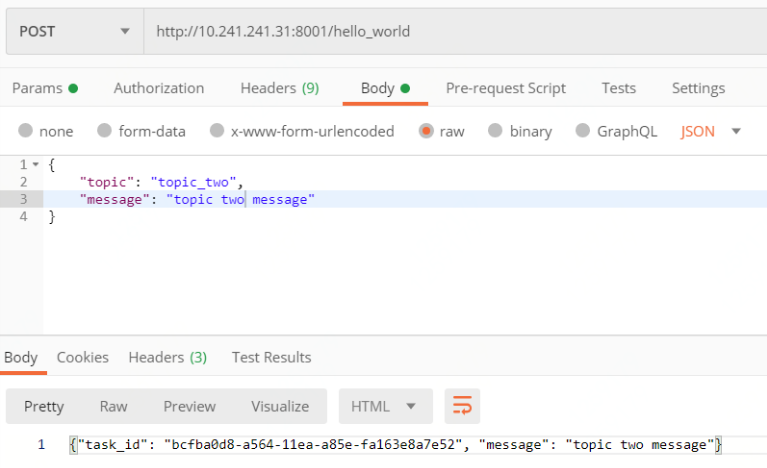Viewport: 767px width, 468px height.
Task: Open the response Headers (3) tab
Action: point(167,357)
